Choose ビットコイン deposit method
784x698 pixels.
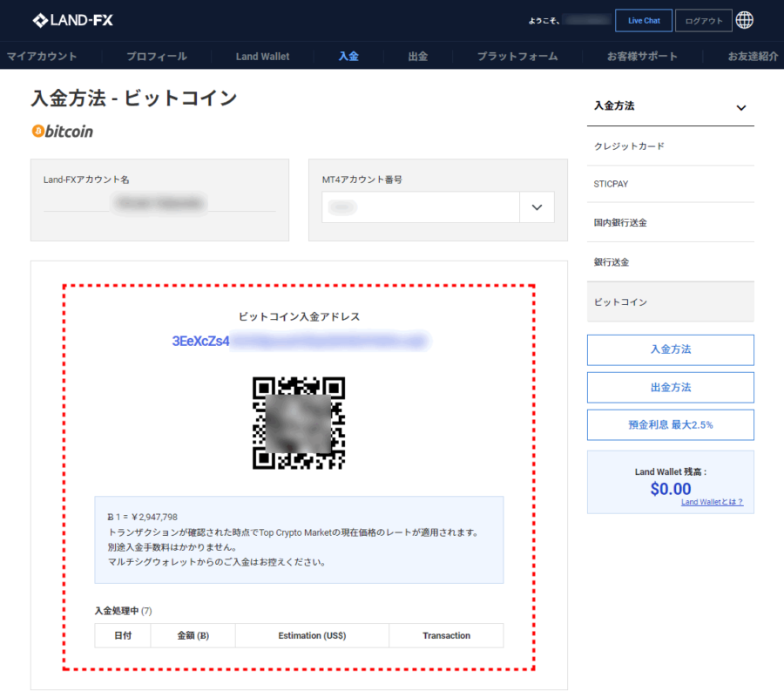[x=671, y=302]
